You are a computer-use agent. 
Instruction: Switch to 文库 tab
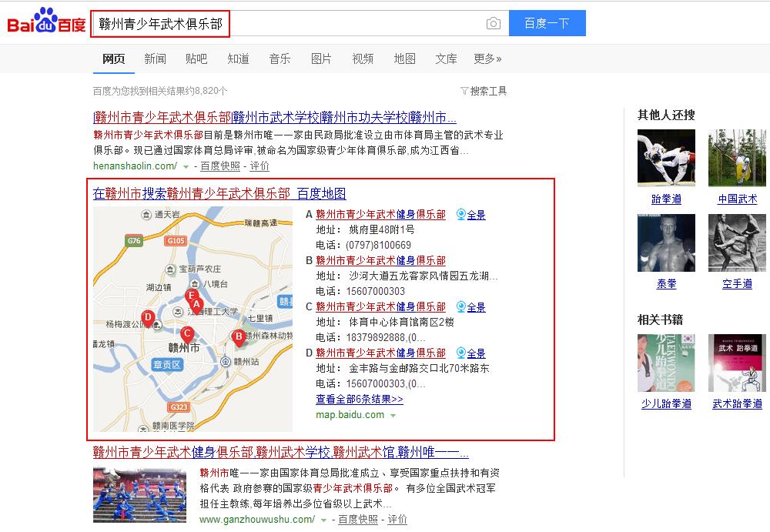tap(446, 59)
